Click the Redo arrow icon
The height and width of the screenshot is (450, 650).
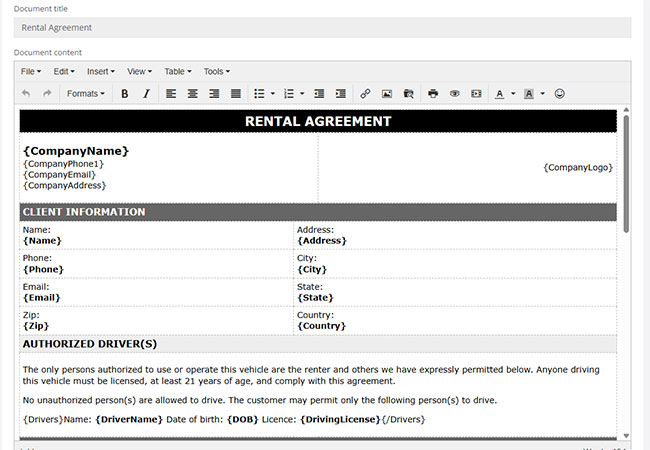coord(47,94)
